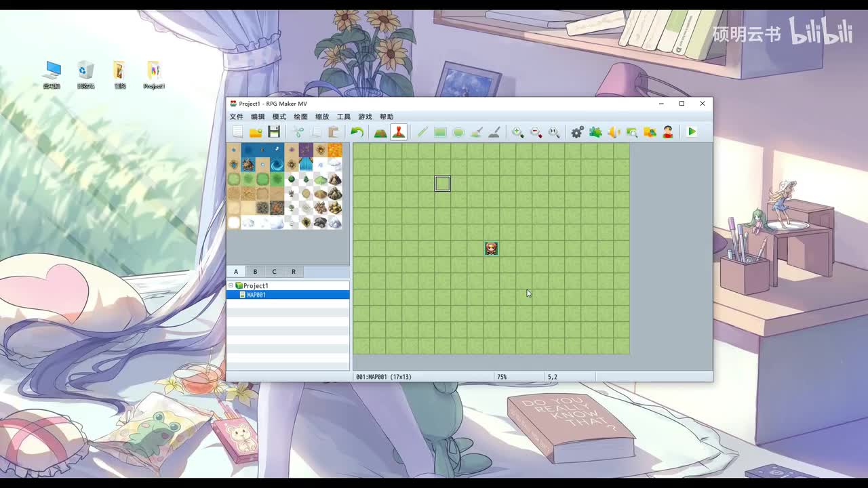
Task: Select Project1 in the map tree
Action: 256,286
